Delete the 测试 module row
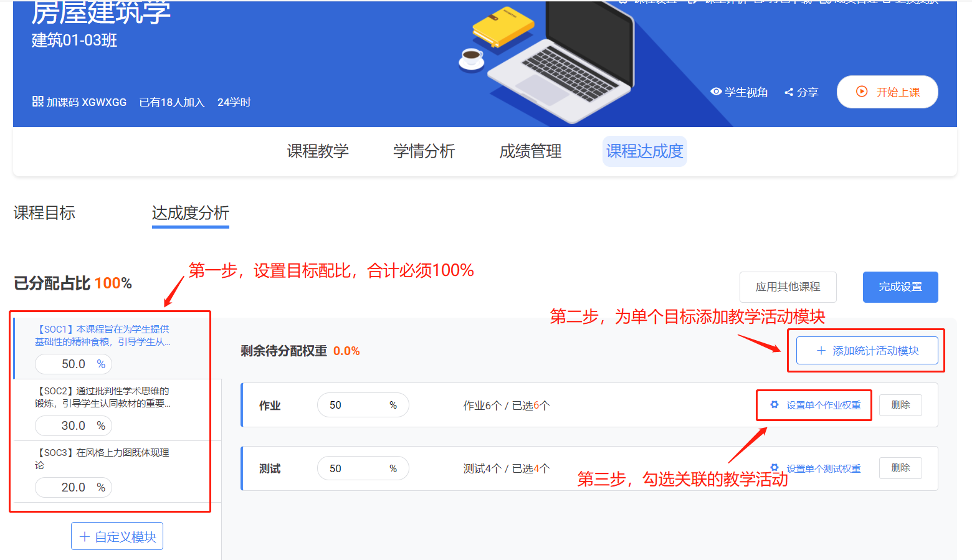The width and height of the screenshot is (972, 560). pos(900,468)
